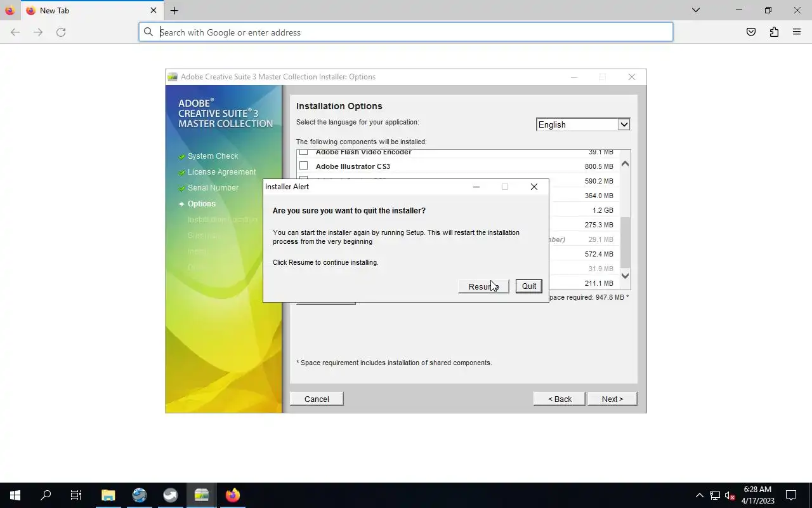
Task: Focus the Firefox address bar
Action: point(406,32)
